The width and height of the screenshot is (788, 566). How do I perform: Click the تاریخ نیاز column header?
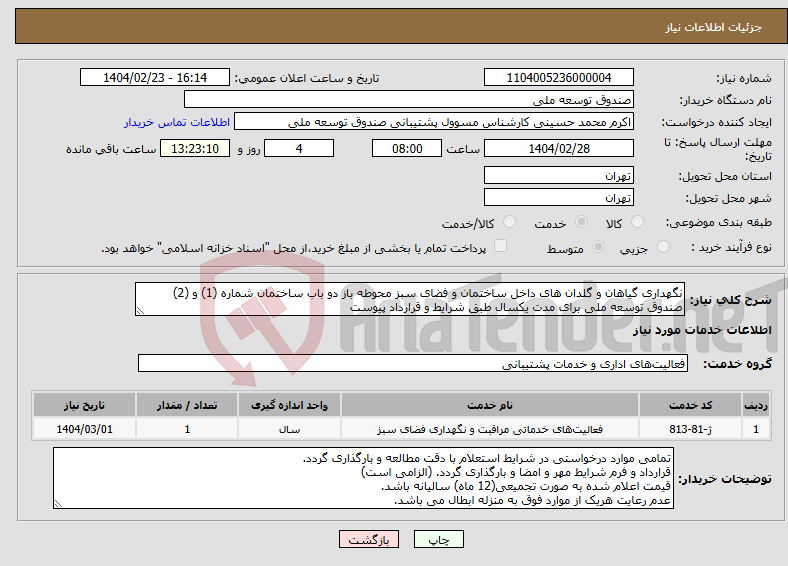[84, 405]
